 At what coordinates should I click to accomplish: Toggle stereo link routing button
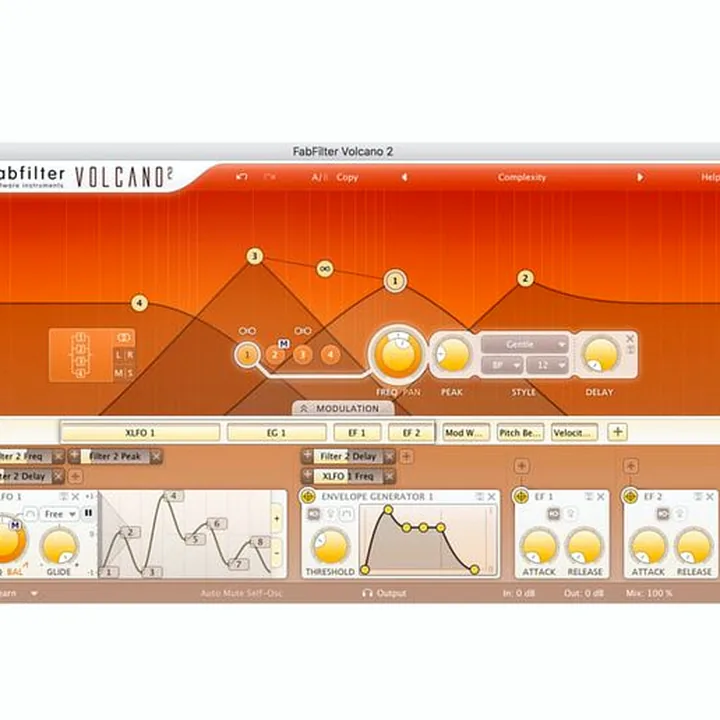tap(124, 338)
